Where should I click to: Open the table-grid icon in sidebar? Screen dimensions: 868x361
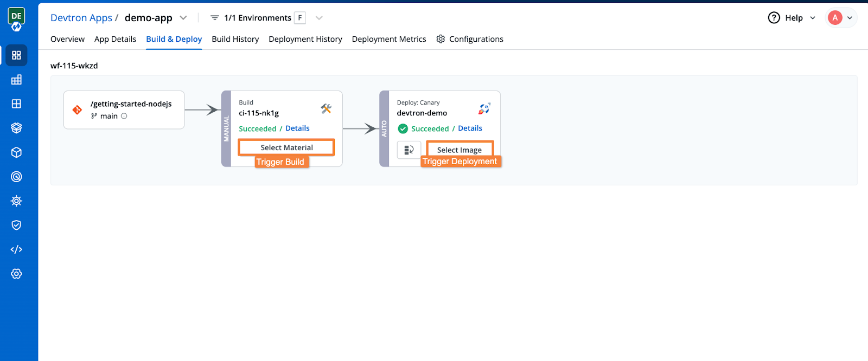tap(16, 80)
